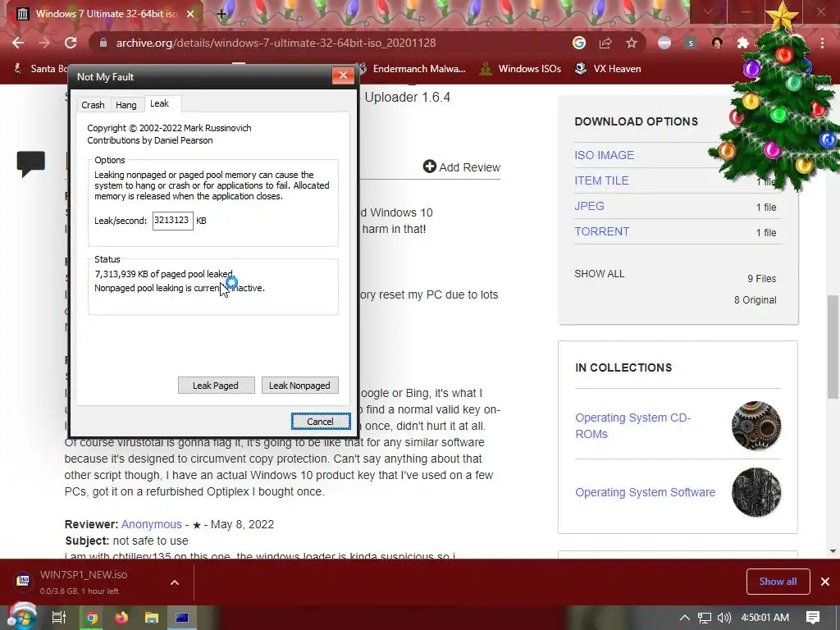
Task: Open network status tray icon
Action: click(705, 618)
